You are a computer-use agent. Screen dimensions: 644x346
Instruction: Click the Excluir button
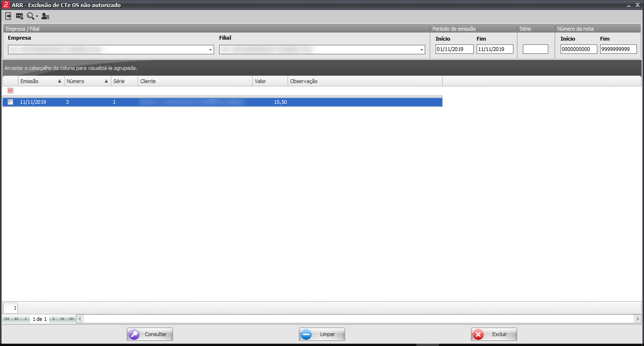(x=494, y=334)
